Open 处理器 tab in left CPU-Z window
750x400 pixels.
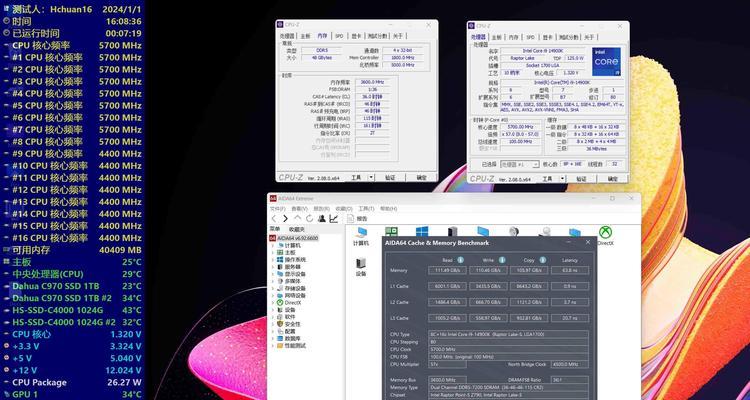pyautogui.click(x=287, y=36)
